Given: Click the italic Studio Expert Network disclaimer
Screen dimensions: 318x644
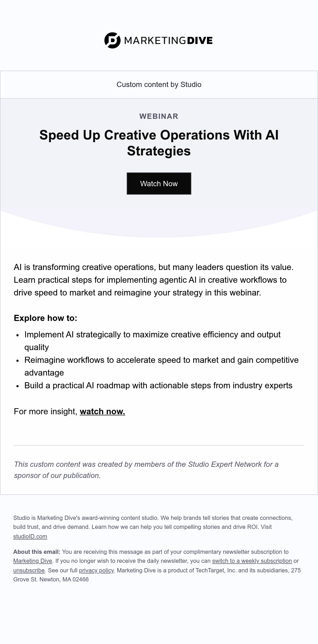Looking at the screenshot, I should coord(146,470).
